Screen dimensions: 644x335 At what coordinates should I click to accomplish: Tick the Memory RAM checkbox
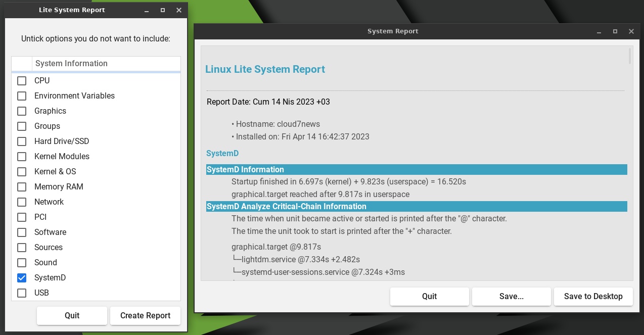[22, 187]
